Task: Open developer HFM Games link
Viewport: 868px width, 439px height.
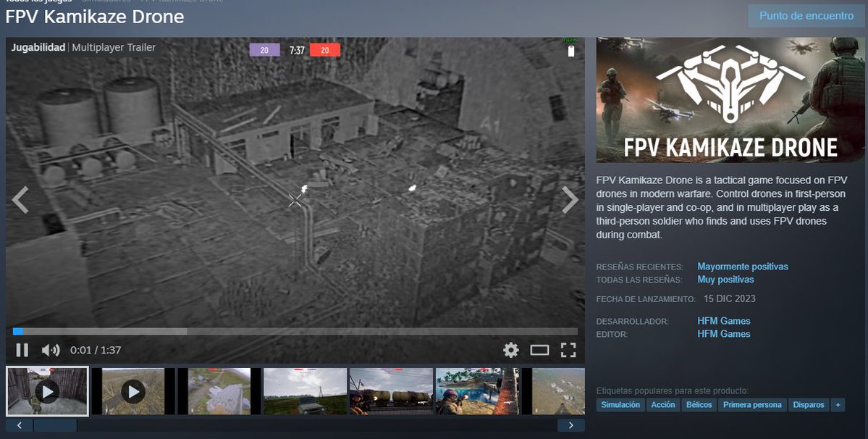Action: pos(723,321)
